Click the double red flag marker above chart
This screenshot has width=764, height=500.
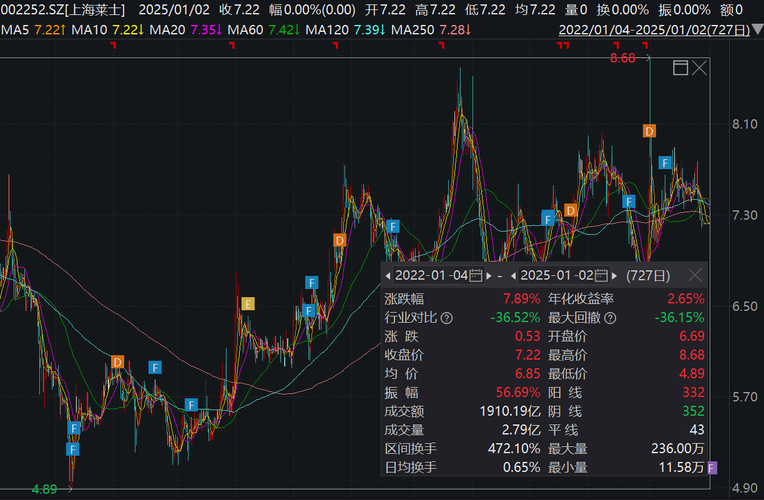[563, 45]
